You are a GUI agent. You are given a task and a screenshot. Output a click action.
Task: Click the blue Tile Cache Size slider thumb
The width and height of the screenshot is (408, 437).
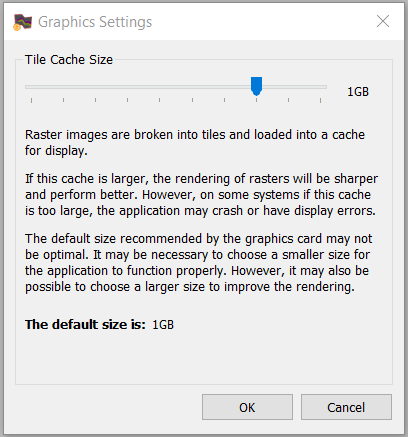click(256, 86)
